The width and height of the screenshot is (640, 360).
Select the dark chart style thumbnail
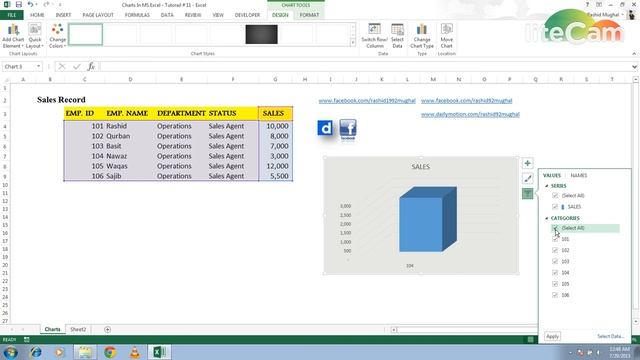pos(261,34)
